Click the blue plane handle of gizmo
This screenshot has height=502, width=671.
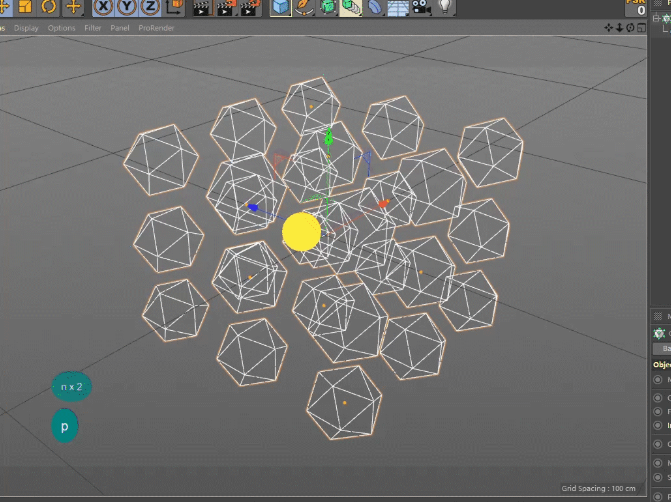pos(364,159)
